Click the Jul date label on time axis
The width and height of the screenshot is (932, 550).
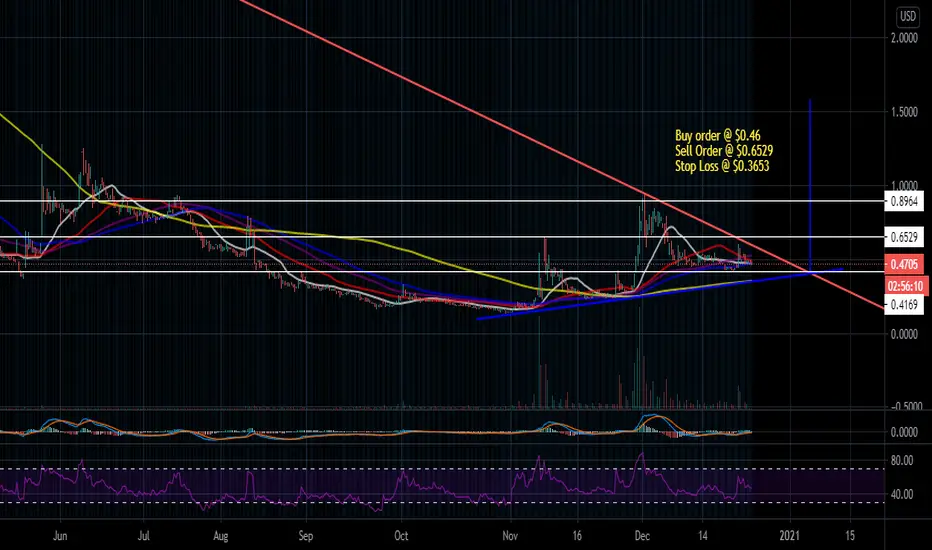tap(143, 536)
